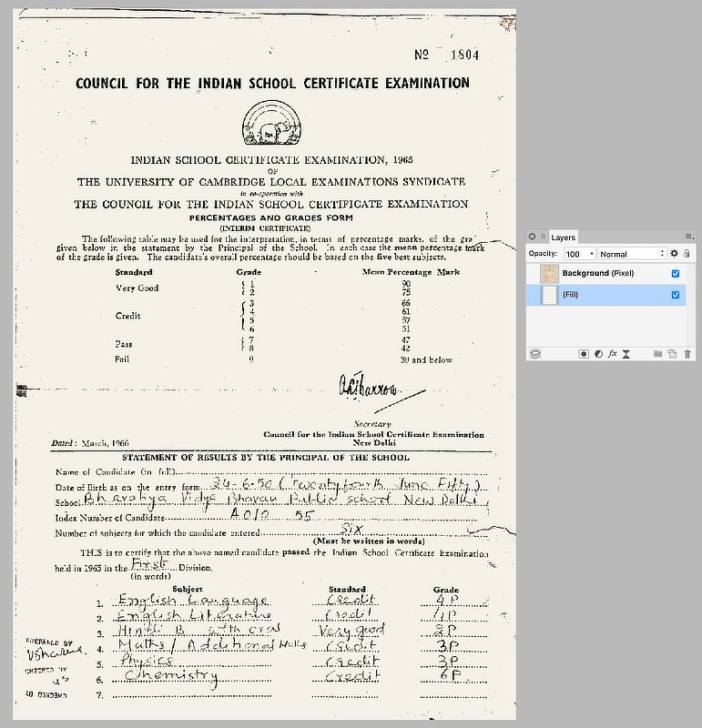Image resolution: width=702 pixels, height=728 pixels.
Task: Hide the Background (Pixel) layer
Action: (x=676, y=274)
